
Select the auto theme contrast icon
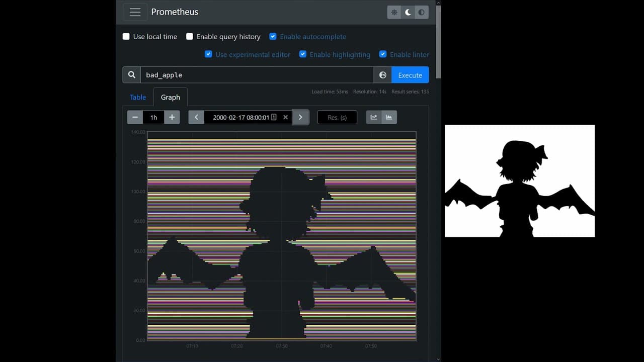(422, 12)
